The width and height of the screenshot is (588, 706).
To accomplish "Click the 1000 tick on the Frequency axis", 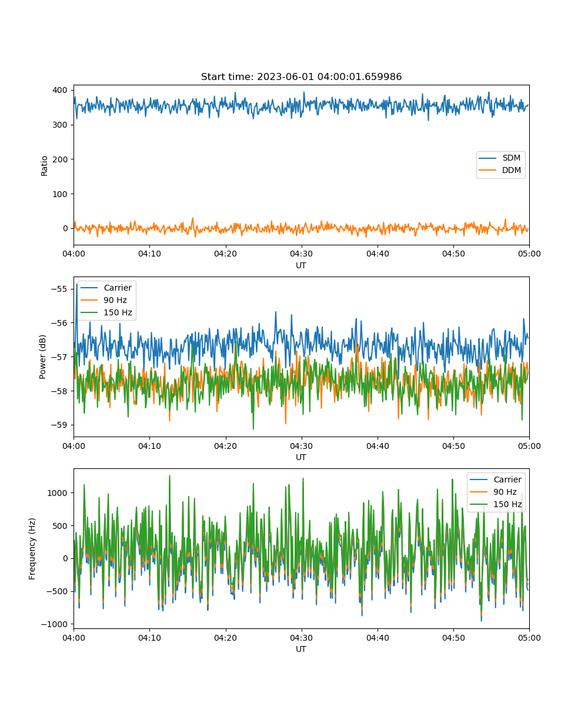I will click(x=59, y=493).
